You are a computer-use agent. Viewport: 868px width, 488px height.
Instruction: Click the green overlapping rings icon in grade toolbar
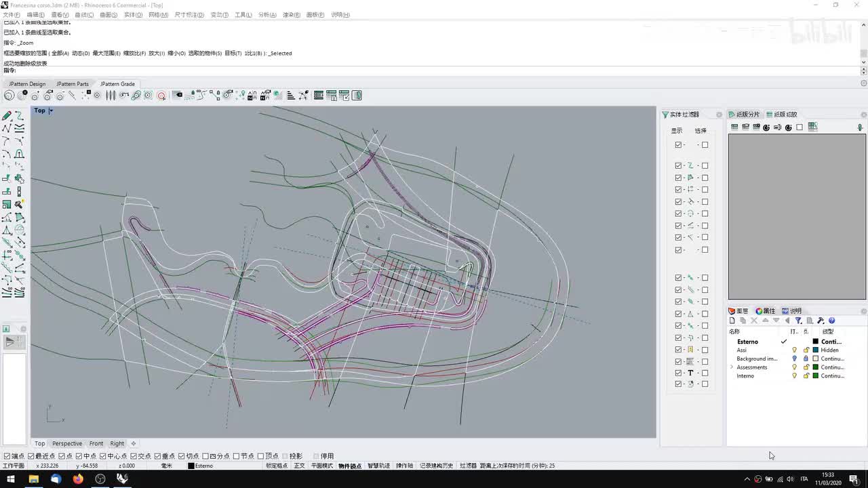[136, 96]
